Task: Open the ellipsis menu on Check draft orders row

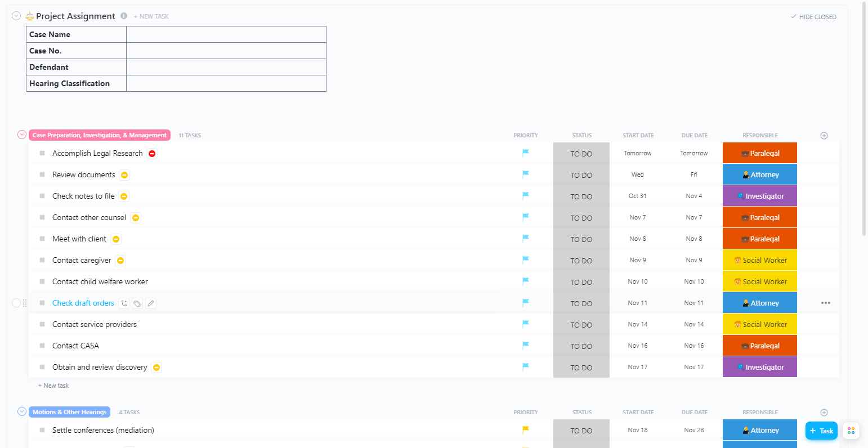Action: pos(826,303)
